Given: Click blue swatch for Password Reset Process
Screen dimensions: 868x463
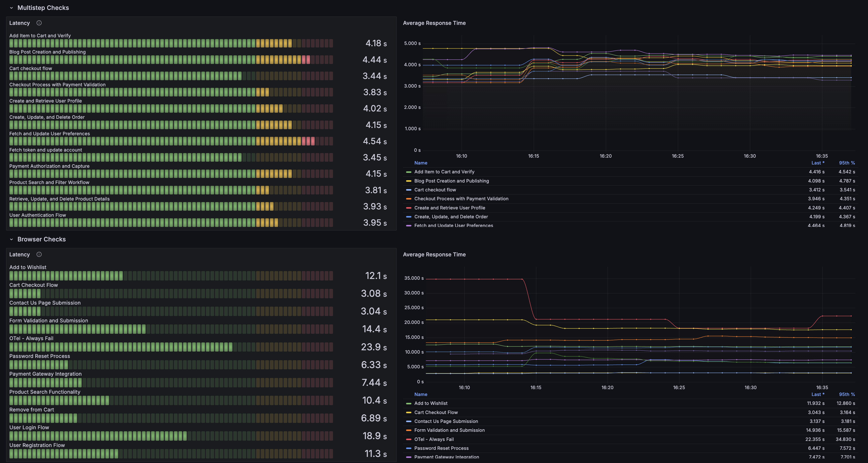Looking at the screenshot, I should point(408,448).
